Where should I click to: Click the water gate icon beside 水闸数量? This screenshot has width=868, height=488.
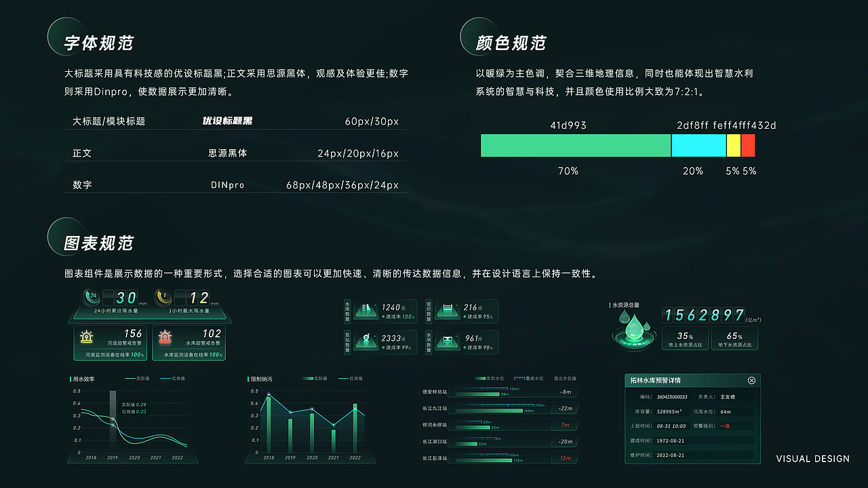tap(448, 342)
